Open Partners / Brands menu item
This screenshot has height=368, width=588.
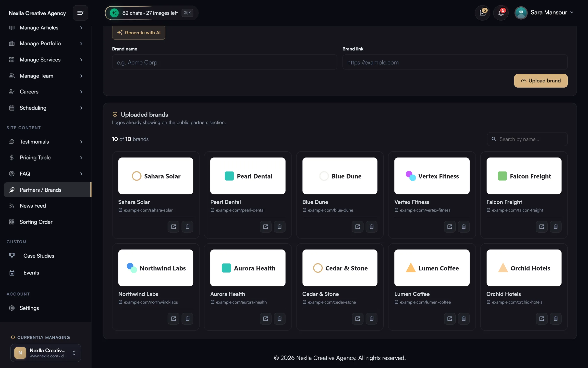(x=47, y=190)
